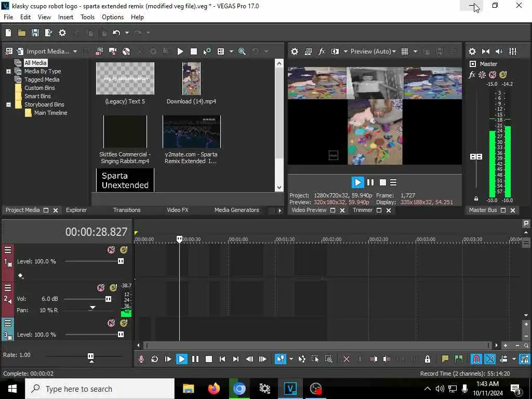Open Video Output FX in Video Preview
The image size is (532, 399).
[x=321, y=51]
